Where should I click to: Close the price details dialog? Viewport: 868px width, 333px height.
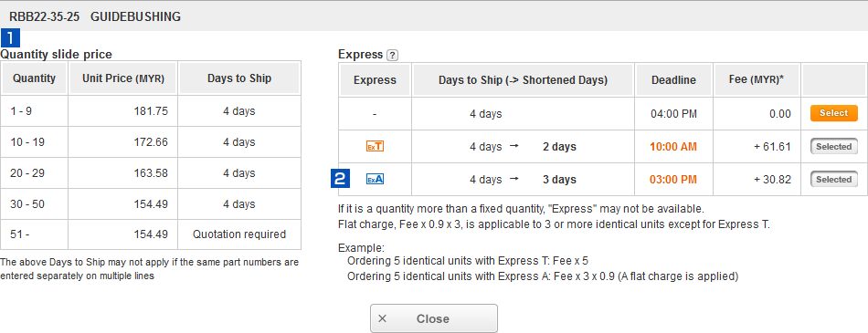(x=433, y=318)
